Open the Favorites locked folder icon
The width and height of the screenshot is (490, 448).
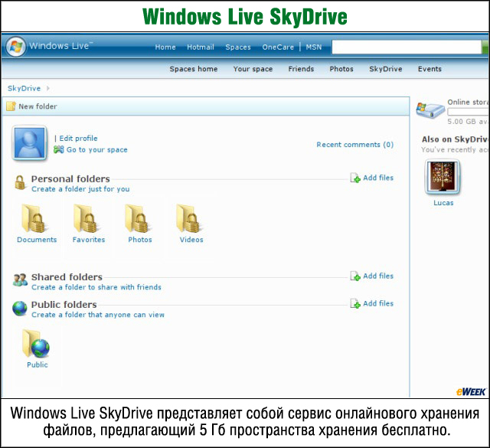[x=85, y=218]
